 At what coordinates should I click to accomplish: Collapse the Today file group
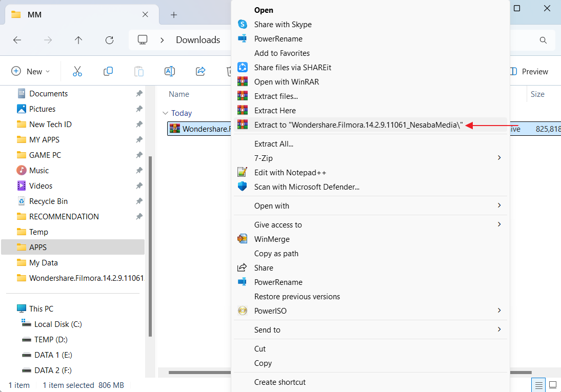pos(165,113)
